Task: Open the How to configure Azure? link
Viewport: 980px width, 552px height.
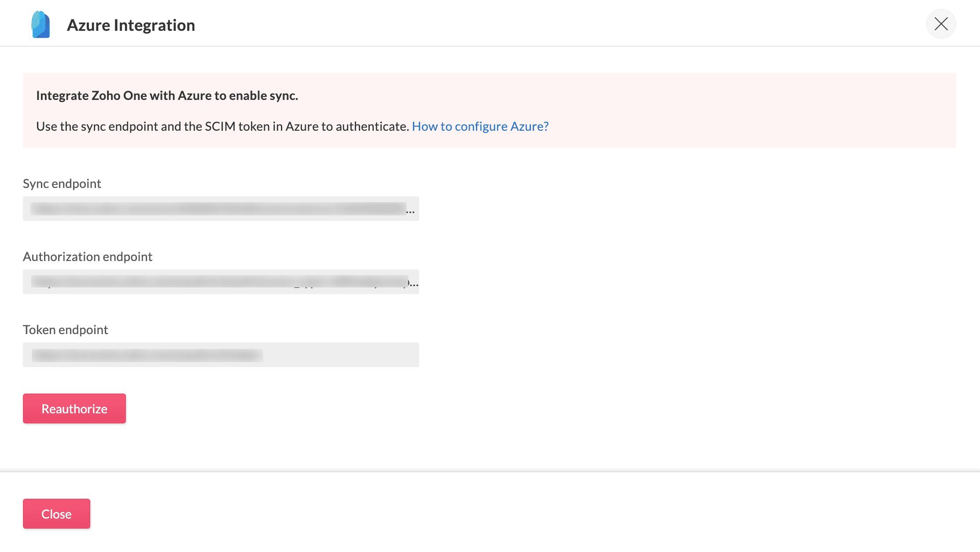Action: coord(480,126)
